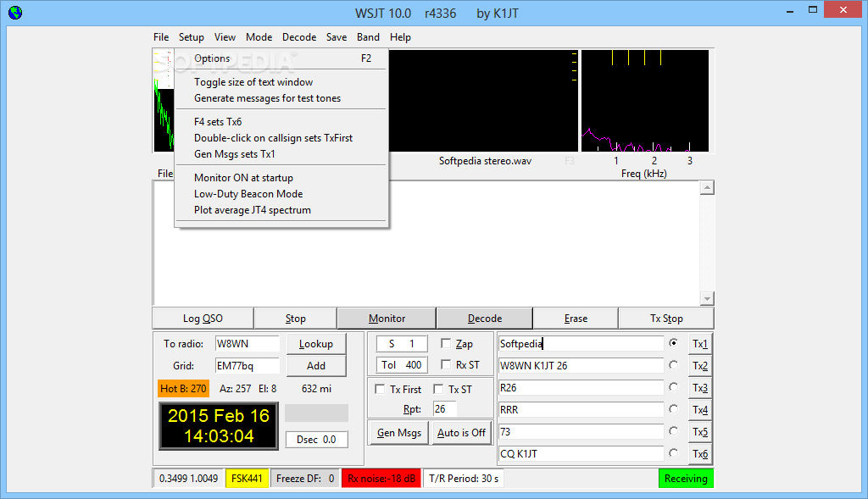Select Toggle size of text window
Viewport: 868px width, 499px height.
(x=281, y=82)
